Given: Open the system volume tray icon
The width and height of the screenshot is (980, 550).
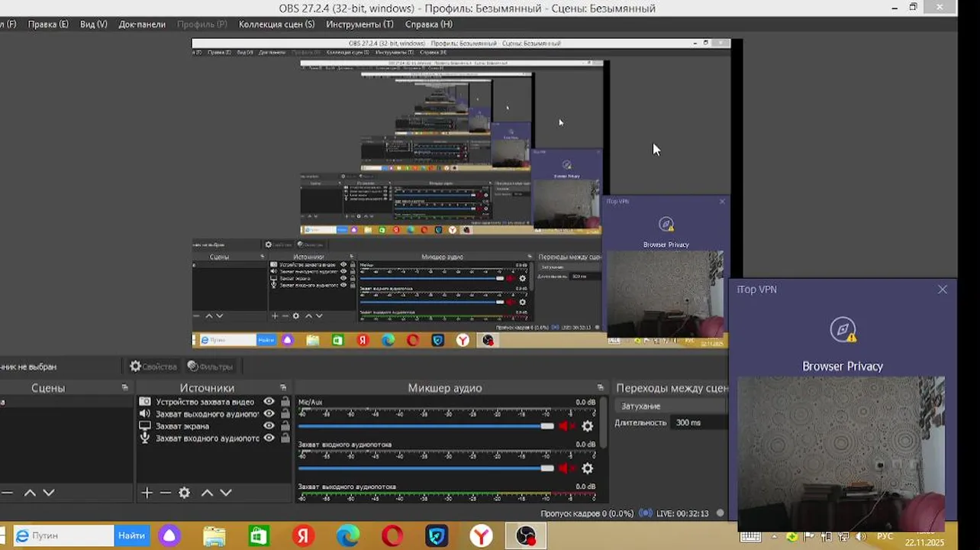Looking at the screenshot, I should pos(861,537).
